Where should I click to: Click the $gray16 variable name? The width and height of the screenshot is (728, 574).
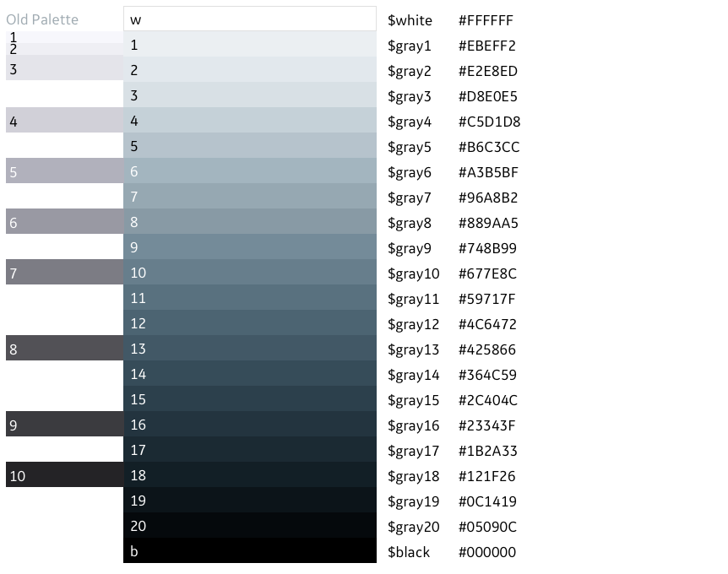pos(414,425)
